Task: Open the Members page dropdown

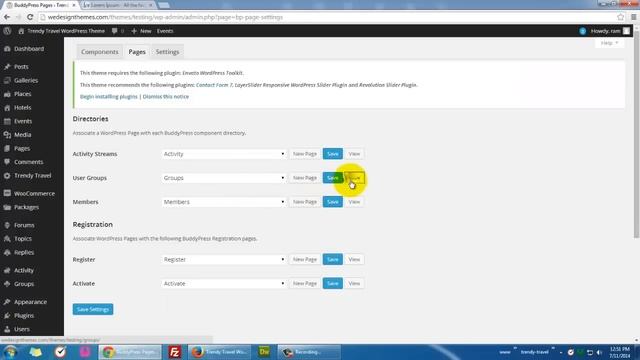Action: [224, 202]
